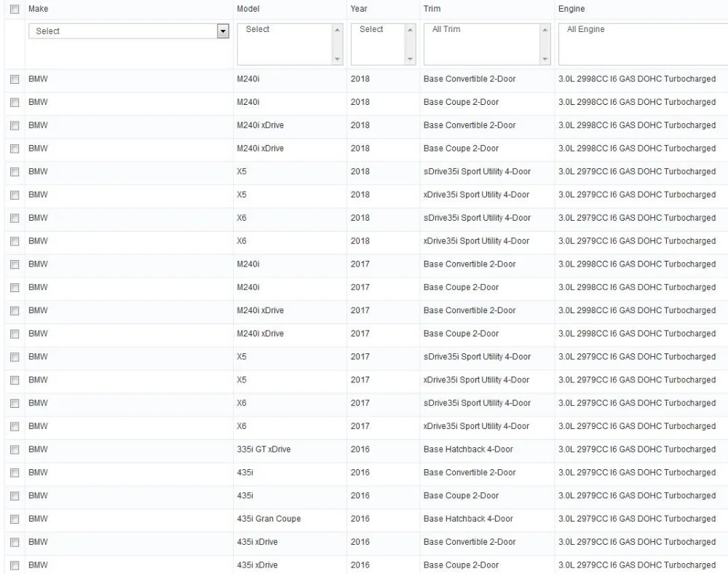Screen dimensions: 728x574
Task: Check the 2016 335i GT xDrive row
Action: 15,450
